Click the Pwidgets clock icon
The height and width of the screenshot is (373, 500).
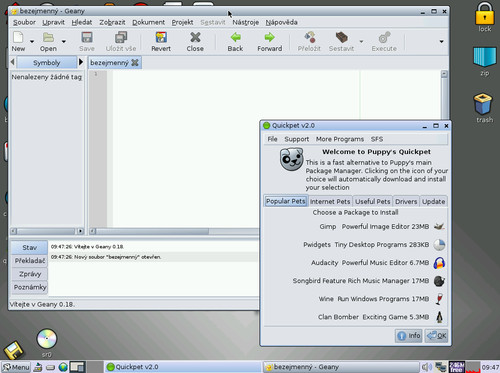[x=439, y=245]
